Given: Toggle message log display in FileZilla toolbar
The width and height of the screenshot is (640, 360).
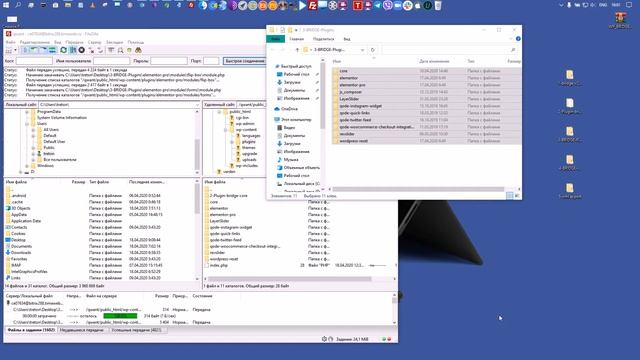Looking at the screenshot, I should (x=25, y=50).
